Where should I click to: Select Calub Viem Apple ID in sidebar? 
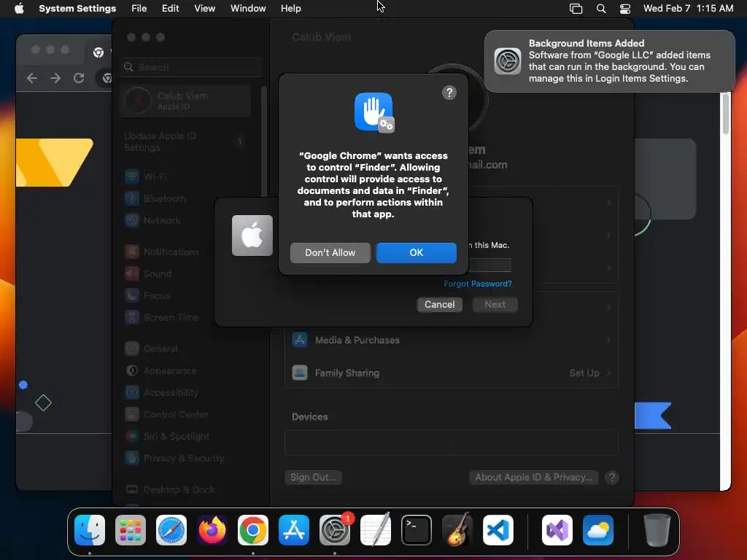186,101
